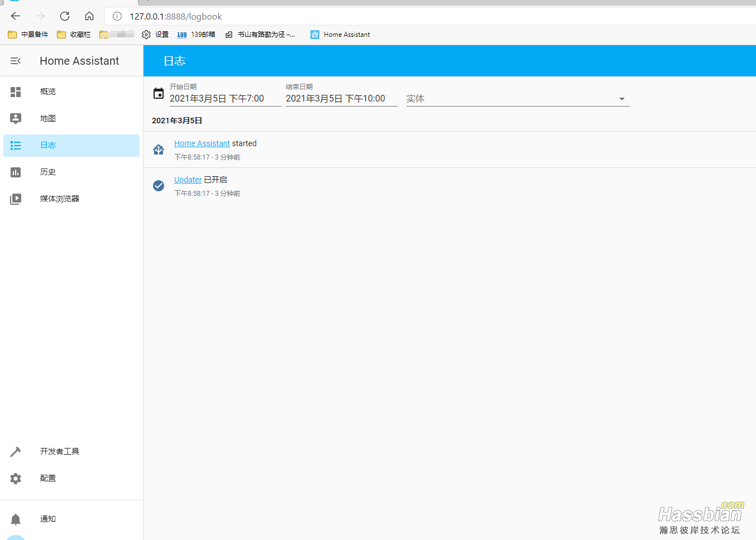The width and height of the screenshot is (756, 540).
Task: Open the 书山有路勤为径 bookmark
Action: [260, 35]
